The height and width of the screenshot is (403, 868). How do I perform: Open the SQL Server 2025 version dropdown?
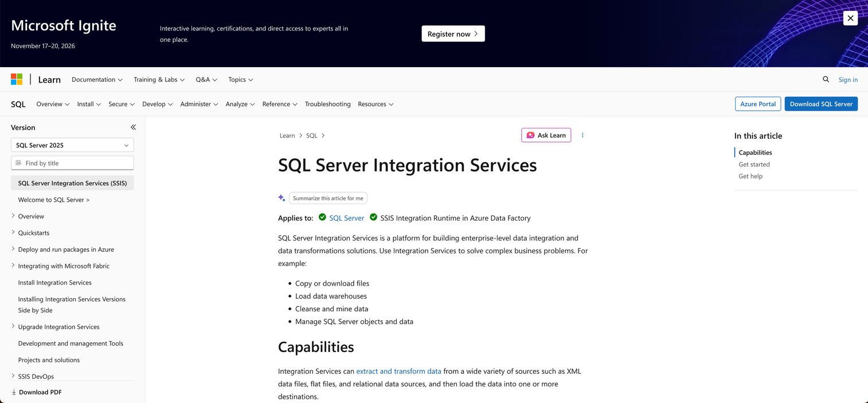click(x=72, y=145)
